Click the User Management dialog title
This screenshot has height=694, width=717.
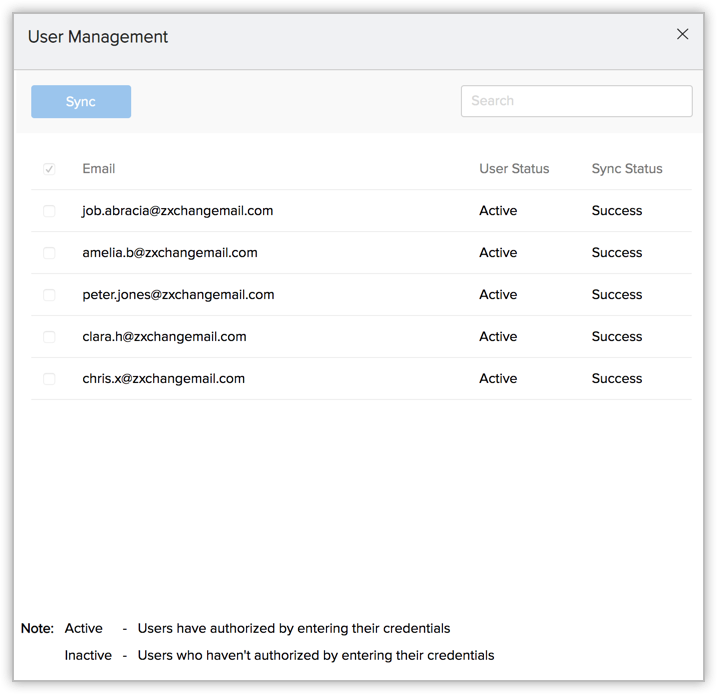pos(98,37)
